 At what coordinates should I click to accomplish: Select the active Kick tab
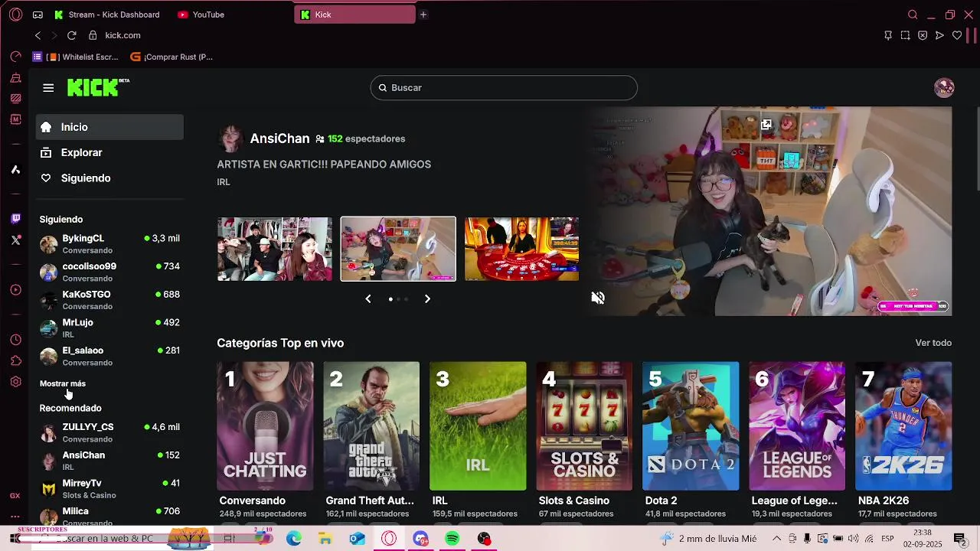click(355, 15)
